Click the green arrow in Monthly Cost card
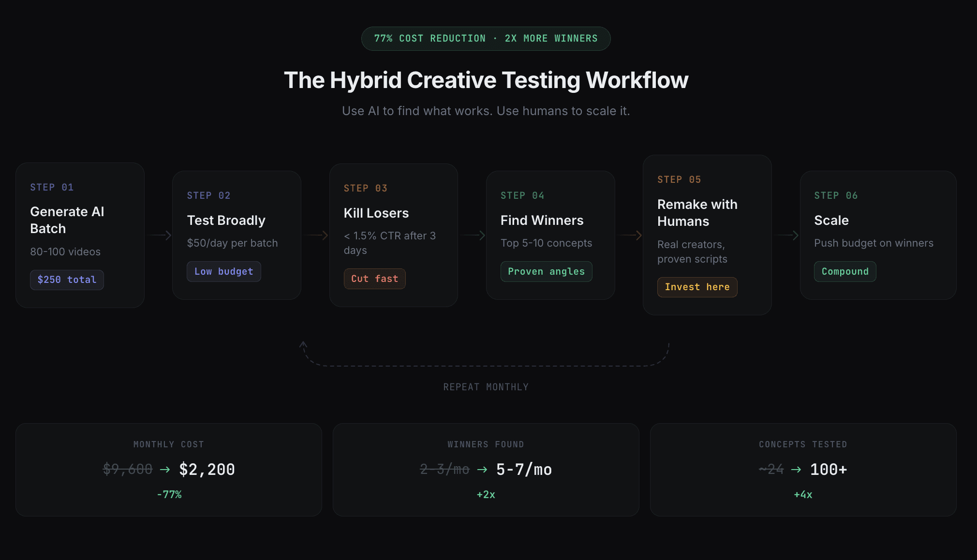977x560 pixels. click(x=165, y=470)
